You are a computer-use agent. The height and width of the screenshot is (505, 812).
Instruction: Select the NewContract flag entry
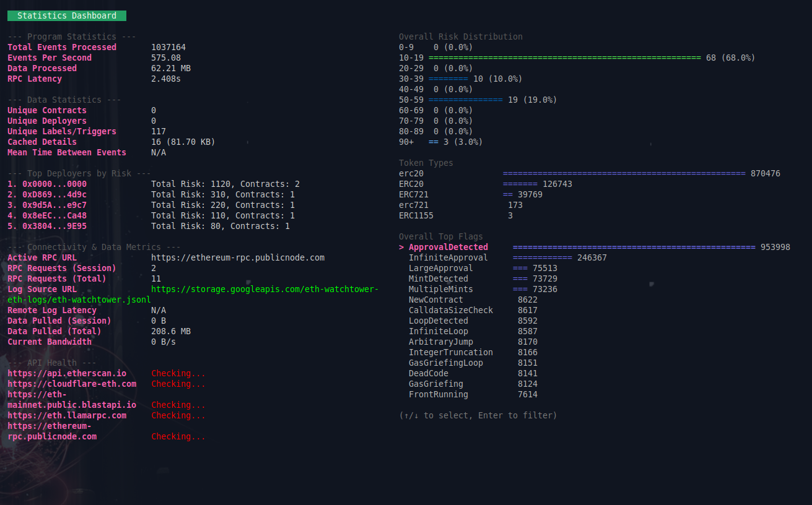coord(435,300)
